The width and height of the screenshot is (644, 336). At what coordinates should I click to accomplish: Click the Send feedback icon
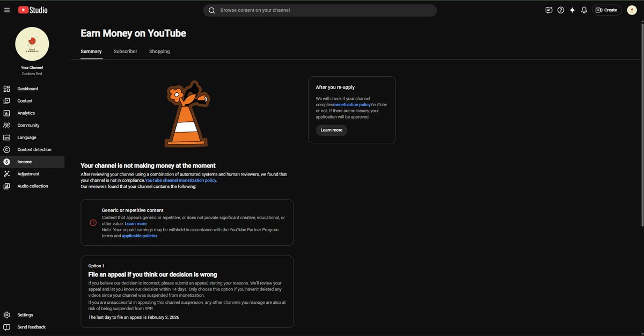(x=6, y=327)
